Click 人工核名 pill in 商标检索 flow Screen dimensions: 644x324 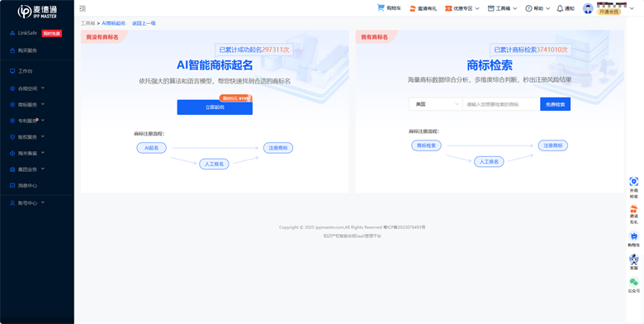pyautogui.click(x=489, y=162)
